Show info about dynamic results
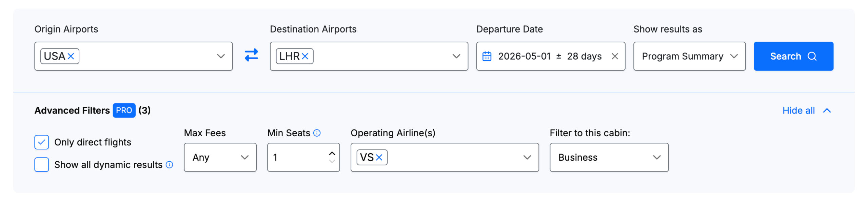The height and width of the screenshot is (203, 868). pos(170,165)
